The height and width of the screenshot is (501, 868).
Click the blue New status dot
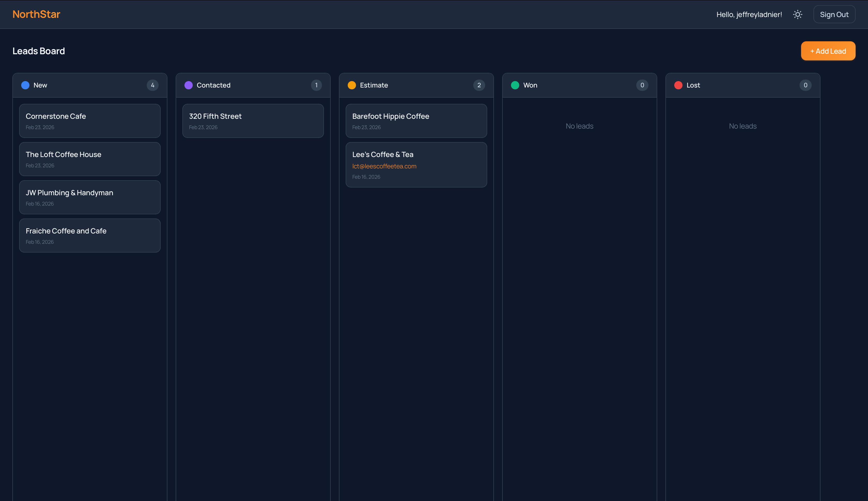click(x=25, y=85)
